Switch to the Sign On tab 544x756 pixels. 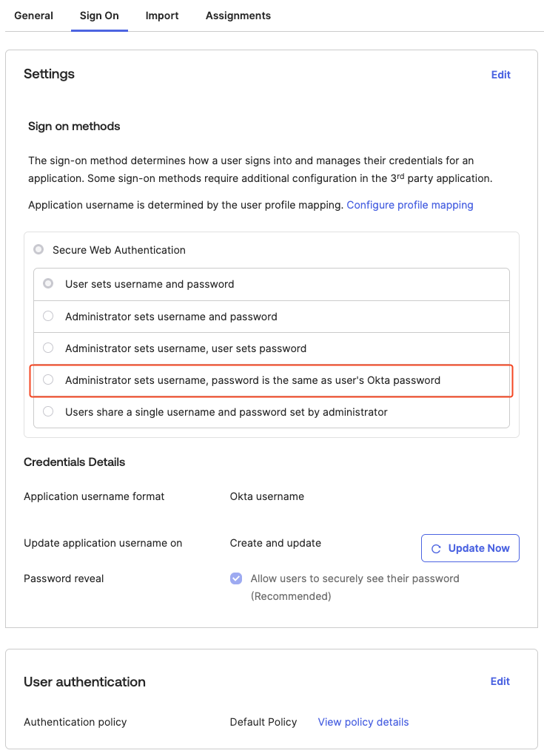[x=99, y=16]
